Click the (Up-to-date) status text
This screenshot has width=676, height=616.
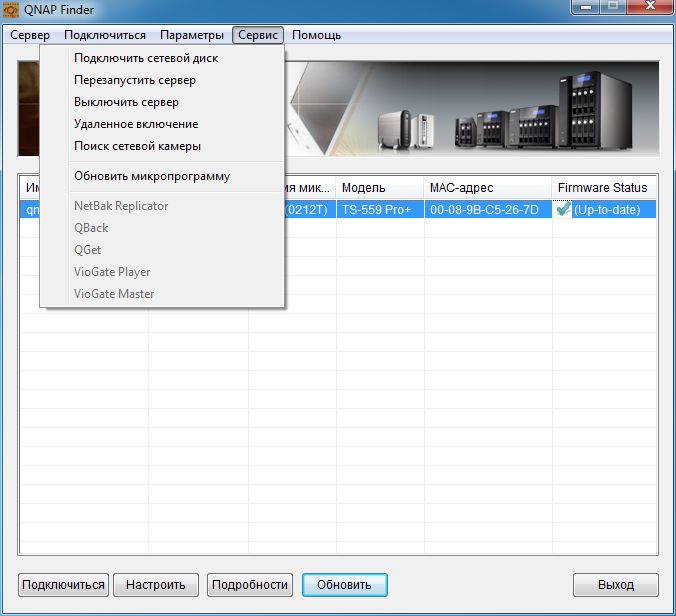pyautogui.click(x=607, y=210)
